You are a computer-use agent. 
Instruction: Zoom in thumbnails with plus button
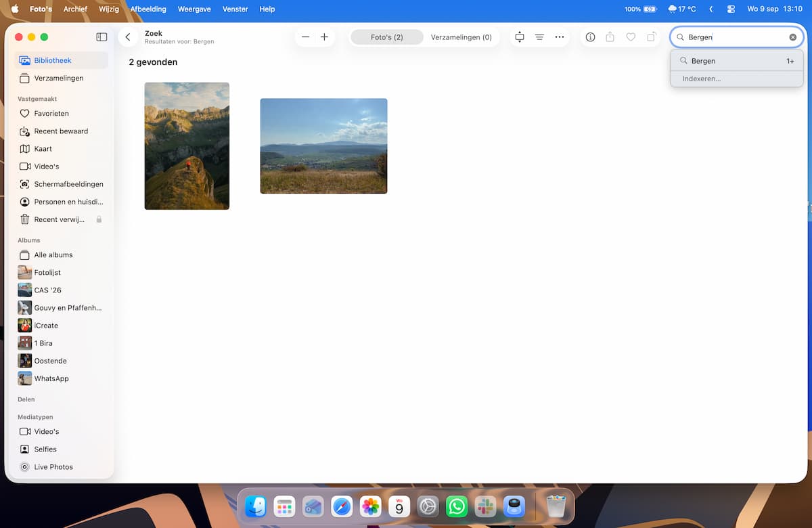click(x=324, y=37)
